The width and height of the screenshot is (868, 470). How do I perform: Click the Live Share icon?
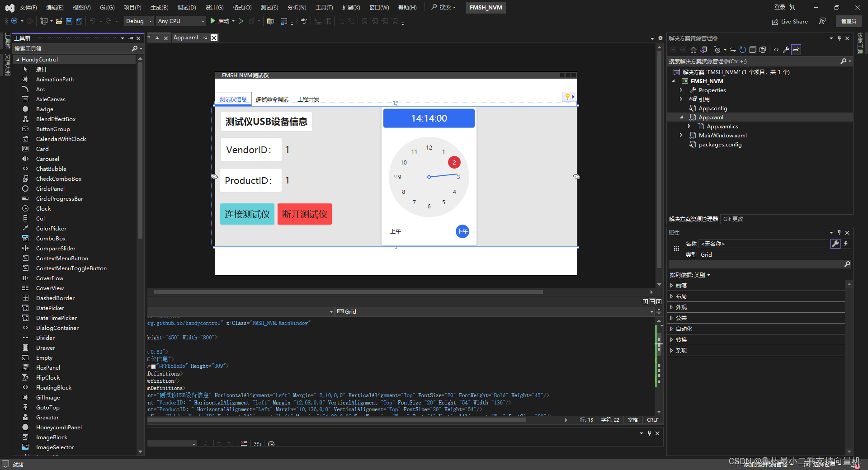[790, 21]
